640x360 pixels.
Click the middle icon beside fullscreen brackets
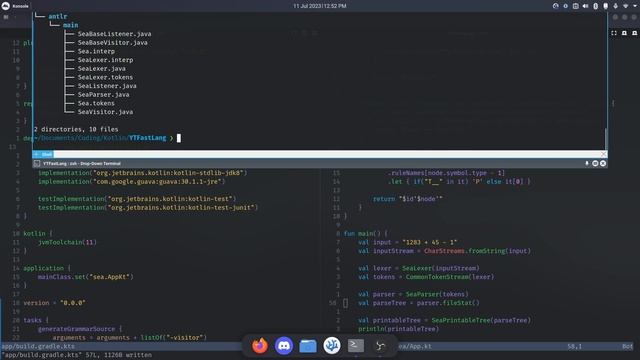[x=624, y=33]
